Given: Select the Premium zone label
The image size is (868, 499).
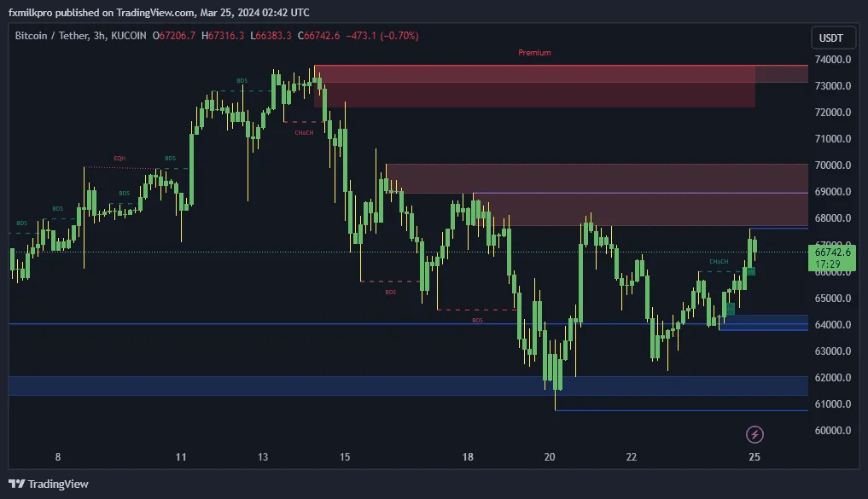Looking at the screenshot, I should (534, 53).
